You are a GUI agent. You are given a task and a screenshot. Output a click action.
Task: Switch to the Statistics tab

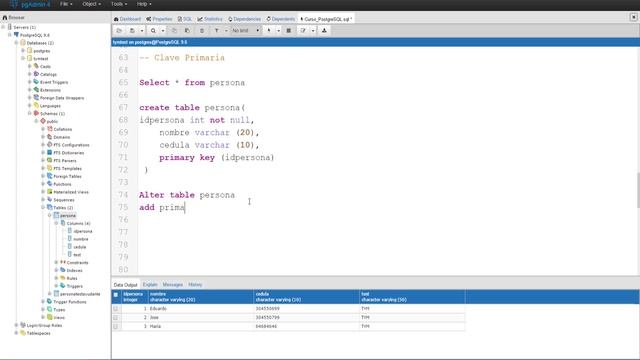[x=210, y=19]
